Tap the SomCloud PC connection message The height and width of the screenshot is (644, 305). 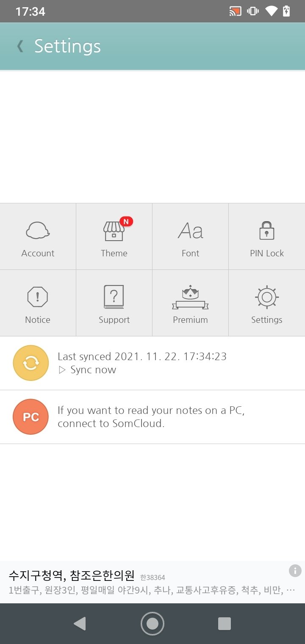pos(151,417)
